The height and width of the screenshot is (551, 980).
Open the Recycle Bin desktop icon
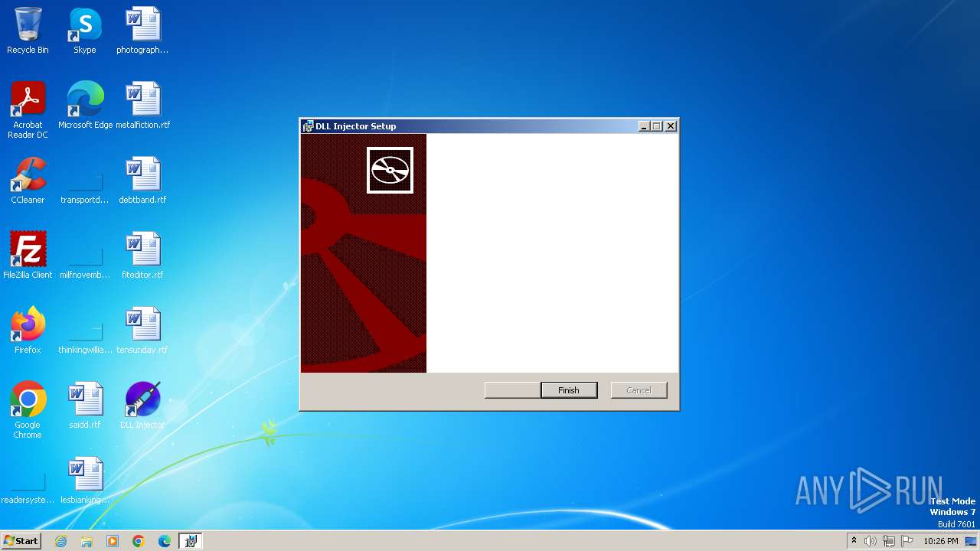click(28, 31)
